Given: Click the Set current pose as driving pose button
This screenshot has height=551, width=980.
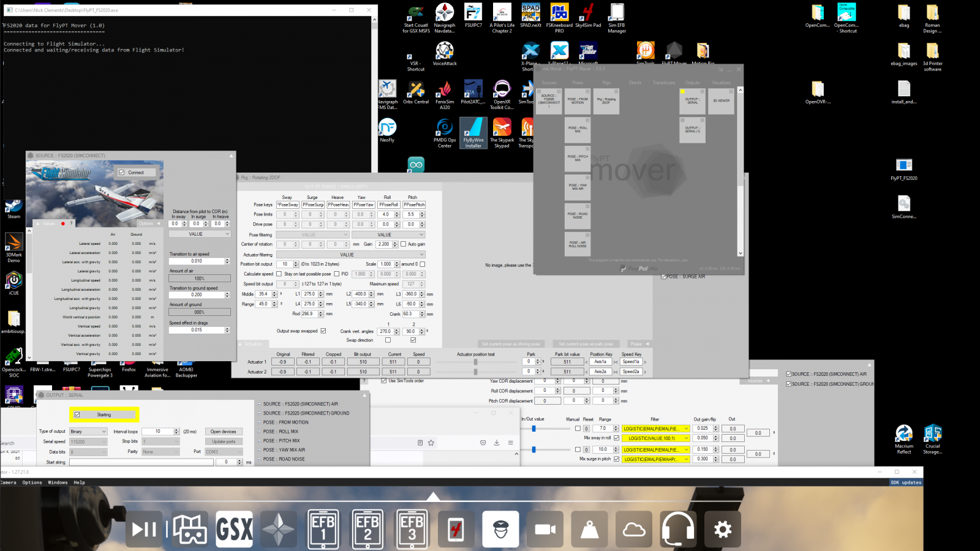Looking at the screenshot, I should (511, 344).
